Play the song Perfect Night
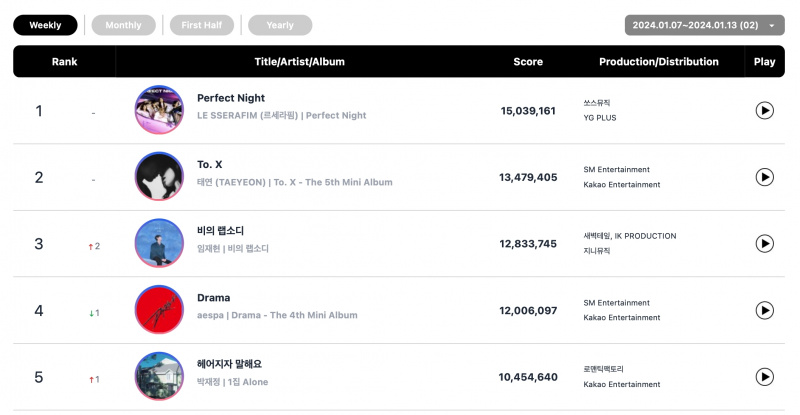 (764, 110)
